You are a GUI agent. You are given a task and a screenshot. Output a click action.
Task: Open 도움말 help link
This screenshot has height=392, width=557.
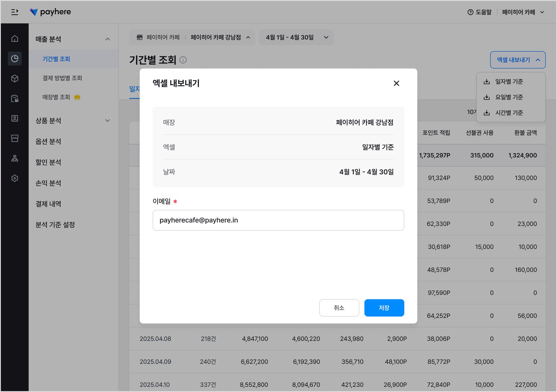coord(479,12)
